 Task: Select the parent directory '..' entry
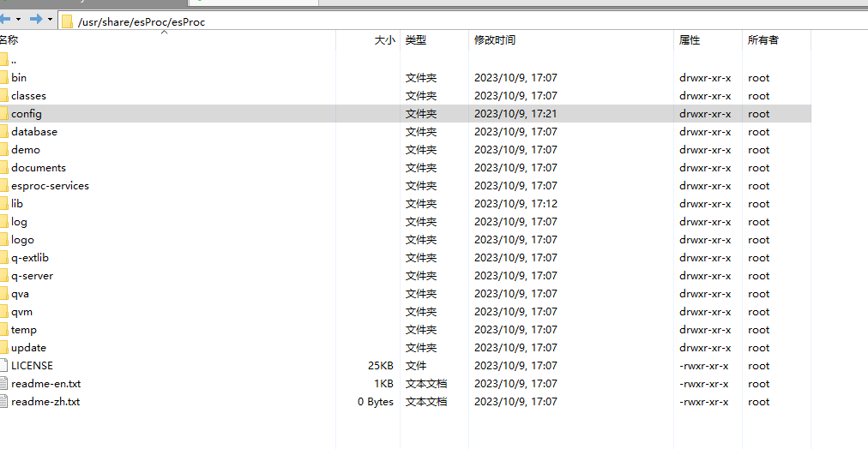coord(13,60)
